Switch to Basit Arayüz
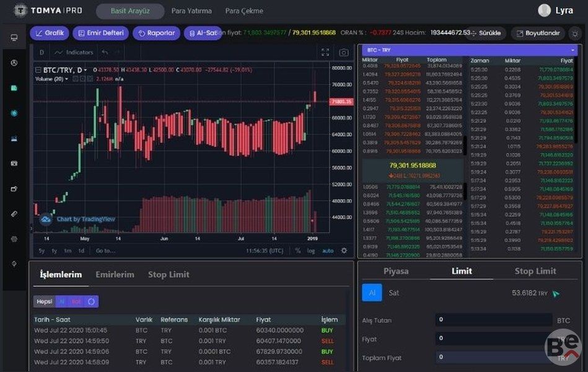588x372 pixels. point(130,11)
